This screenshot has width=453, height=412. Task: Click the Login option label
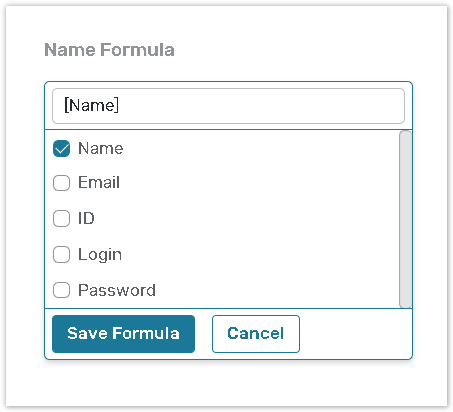(100, 255)
